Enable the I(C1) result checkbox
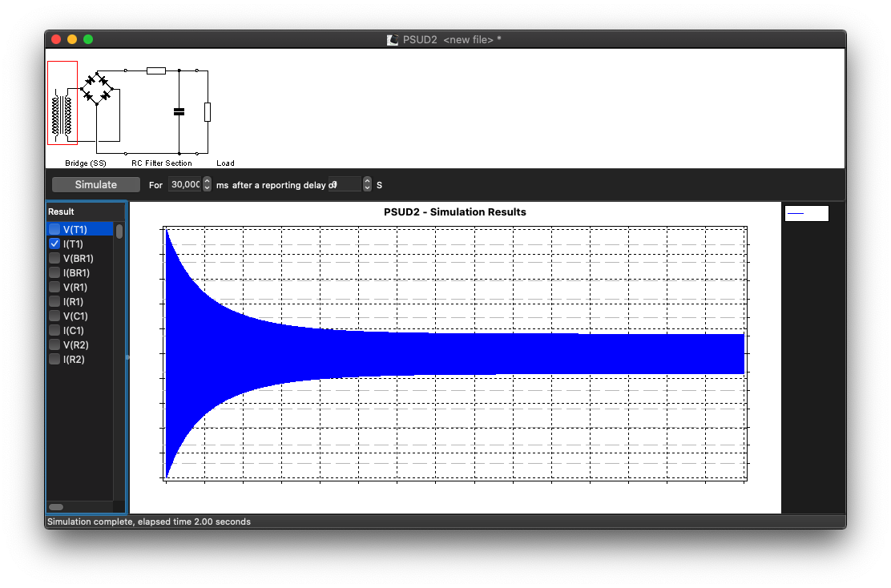Viewport: 891px width, 588px height. pos(54,331)
